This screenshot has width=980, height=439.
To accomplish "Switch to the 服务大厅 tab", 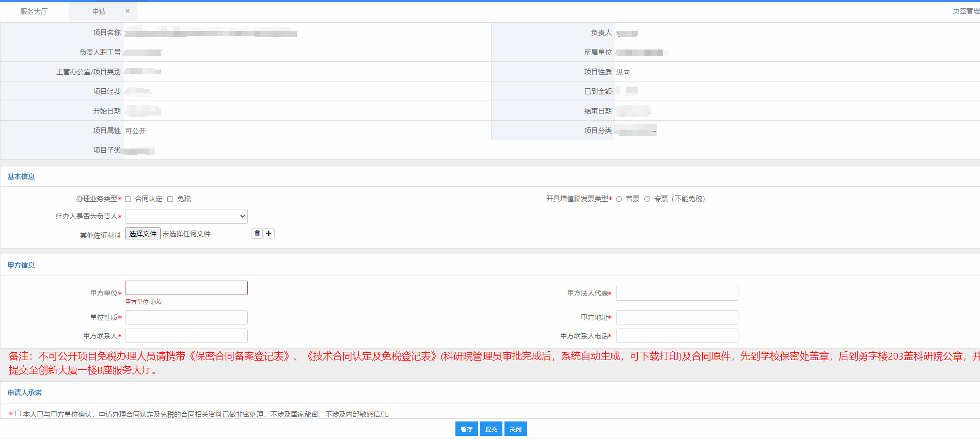I will click(34, 11).
